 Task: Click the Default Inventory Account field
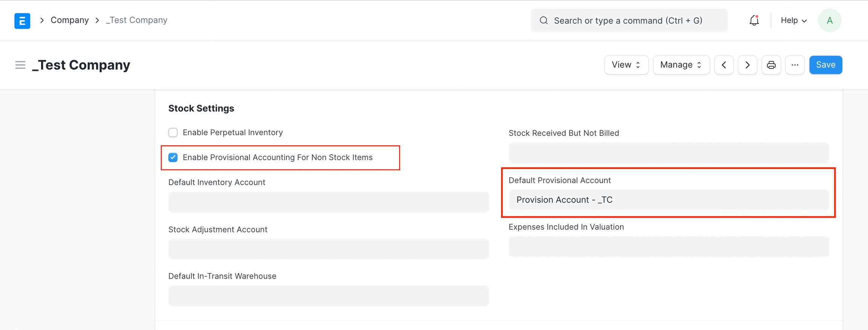(329, 202)
